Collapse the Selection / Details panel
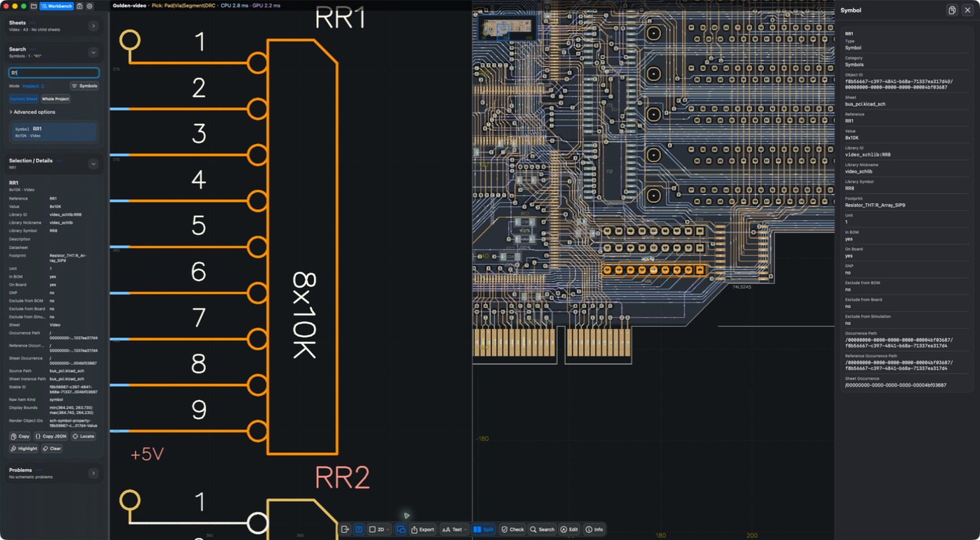Screen dimensions: 980x540 pyautogui.click(x=93, y=164)
